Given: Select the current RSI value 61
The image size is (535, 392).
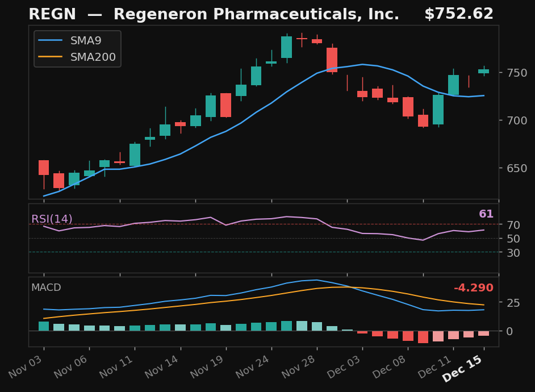Looking at the screenshot, I should tap(486, 214).
